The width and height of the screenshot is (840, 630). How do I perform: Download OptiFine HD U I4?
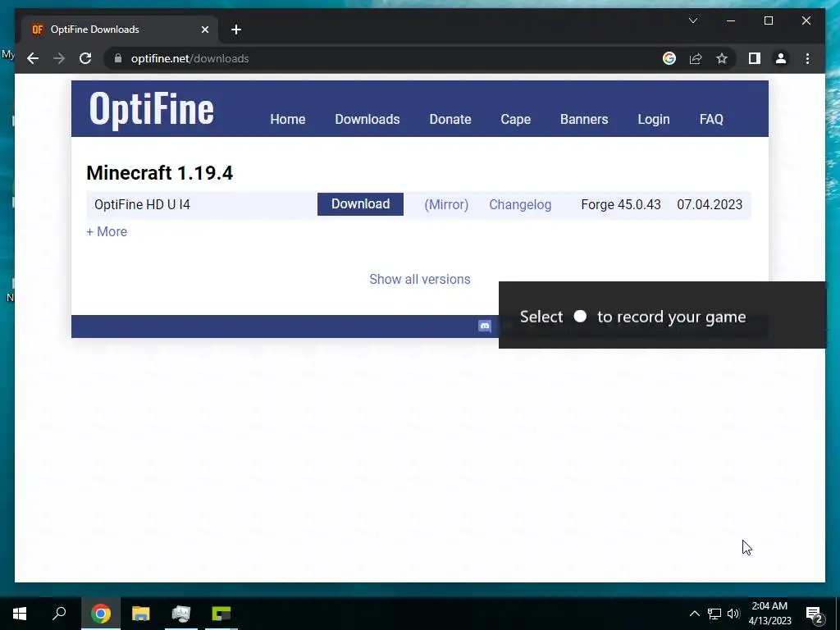pos(360,204)
